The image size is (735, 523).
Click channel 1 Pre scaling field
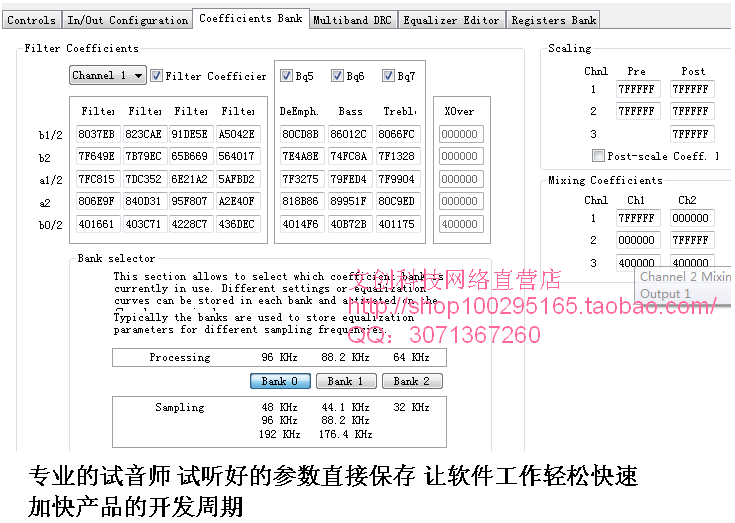[637, 90]
